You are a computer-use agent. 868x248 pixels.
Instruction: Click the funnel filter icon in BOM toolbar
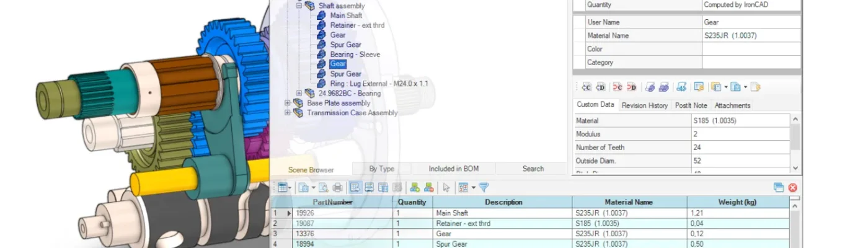click(484, 187)
